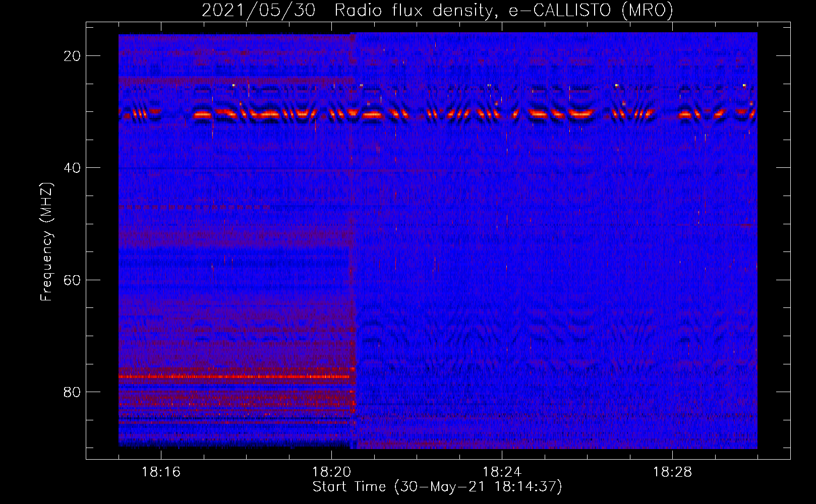Click the '60' frequency tick label
The image size is (816, 504).
click(x=72, y=280)
